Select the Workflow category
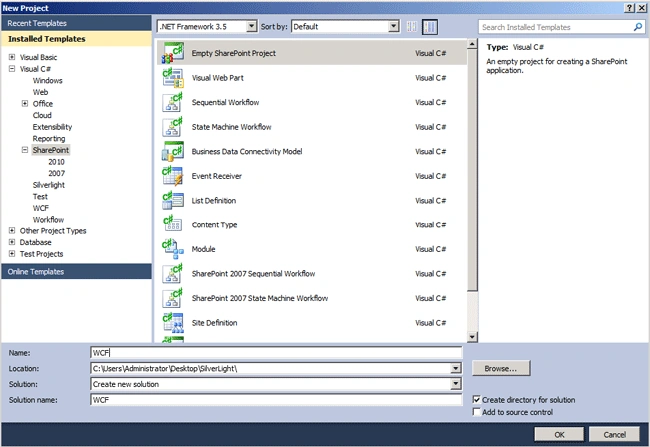Image resolution: width=650 pixels, height=447 pixels. point(49,220)
